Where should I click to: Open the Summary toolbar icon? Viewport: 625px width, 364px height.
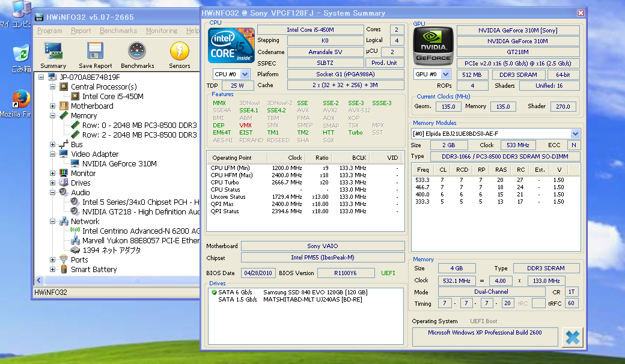(x=53, y=52)
